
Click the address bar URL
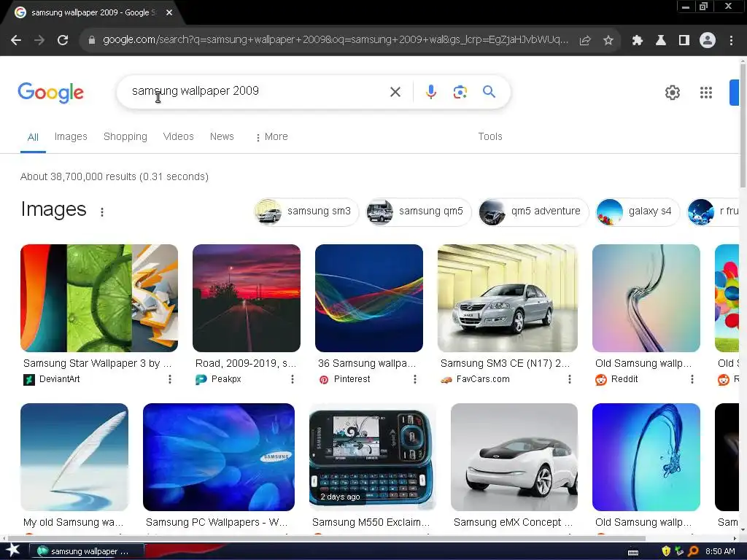(x=336, y=40)
